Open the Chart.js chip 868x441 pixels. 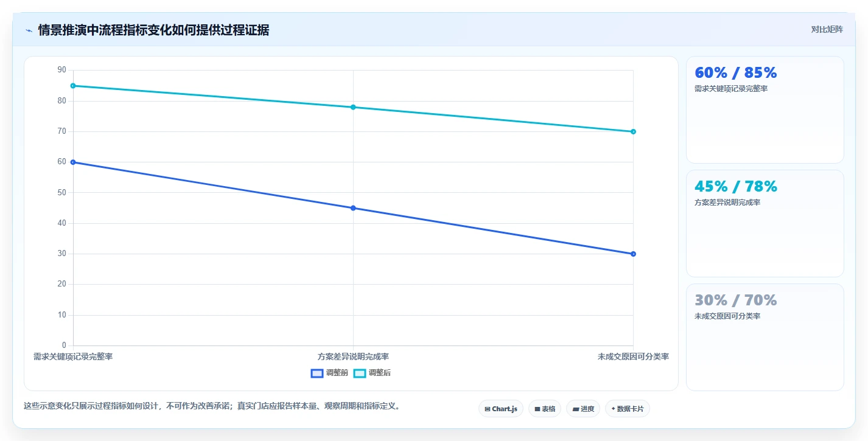coord(501,409)
